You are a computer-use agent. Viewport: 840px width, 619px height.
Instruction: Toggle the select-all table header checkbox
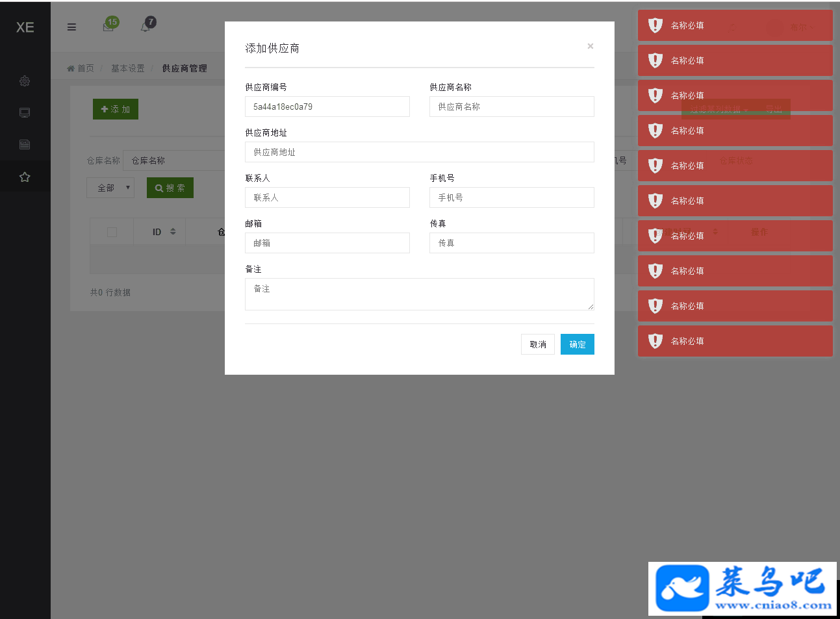pos(112,232)
